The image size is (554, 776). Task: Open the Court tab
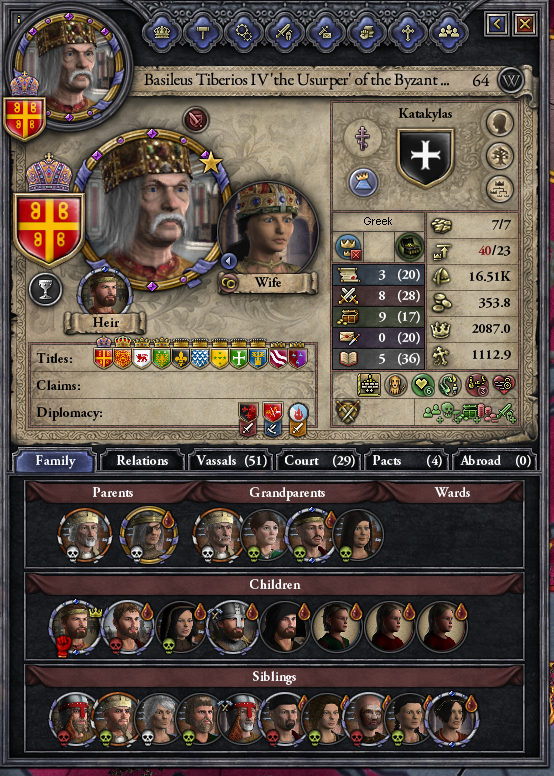pyautogui.click(x=319, y=461)
